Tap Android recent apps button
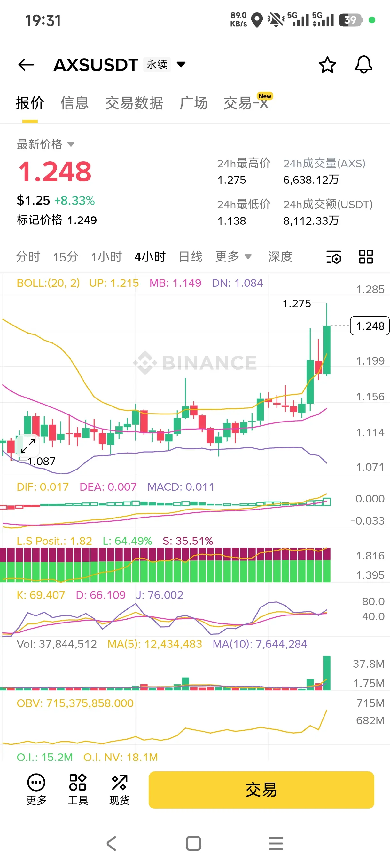This screenshot has width=390, height=868. point(276,843)
